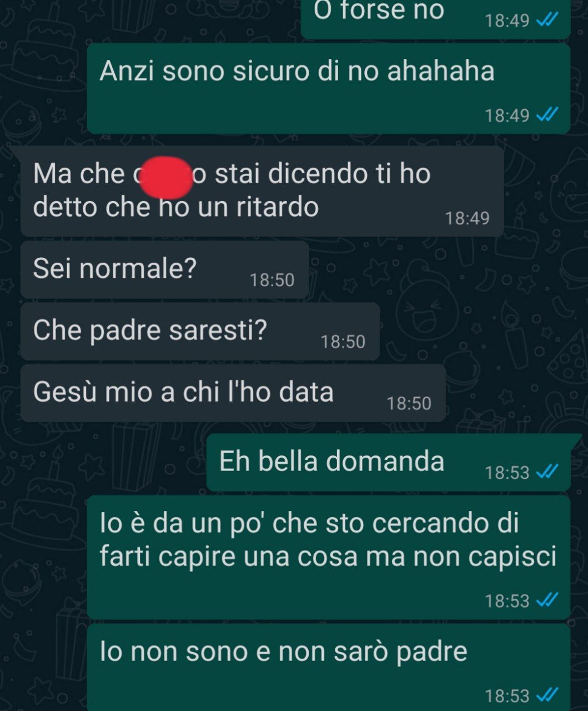
Task: Click 18:50 timestamp on 'Che padre saresti?'
Action: 343,342
